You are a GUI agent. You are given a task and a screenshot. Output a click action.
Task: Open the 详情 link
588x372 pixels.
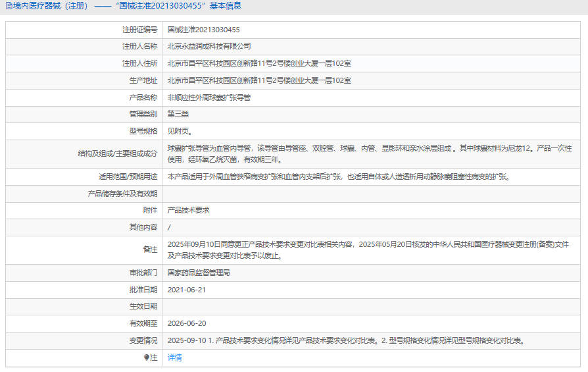(x=174, y=358)
